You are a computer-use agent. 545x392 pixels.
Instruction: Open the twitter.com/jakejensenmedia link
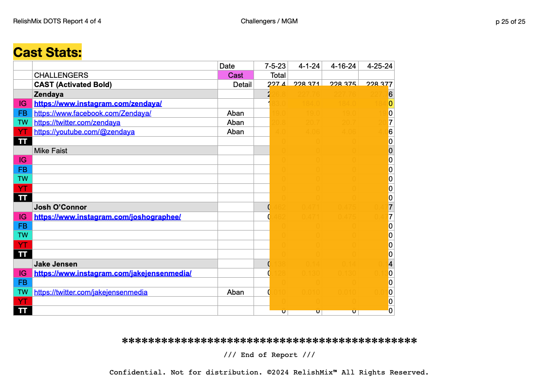[x=91, y=292]
